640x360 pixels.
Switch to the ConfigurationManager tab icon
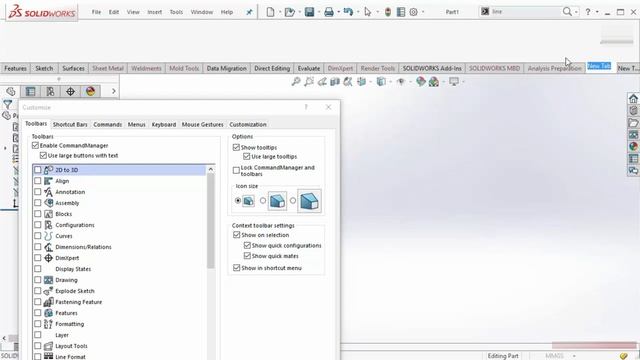point(51,91)
